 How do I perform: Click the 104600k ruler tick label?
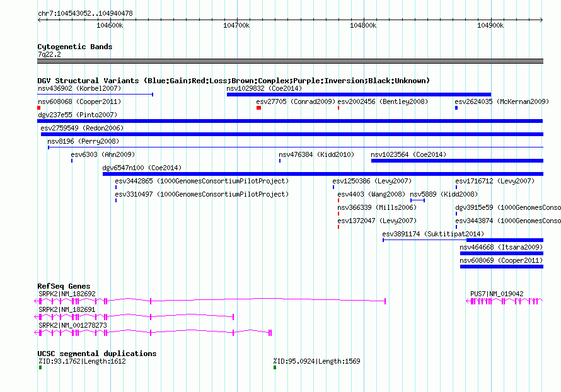110,25
